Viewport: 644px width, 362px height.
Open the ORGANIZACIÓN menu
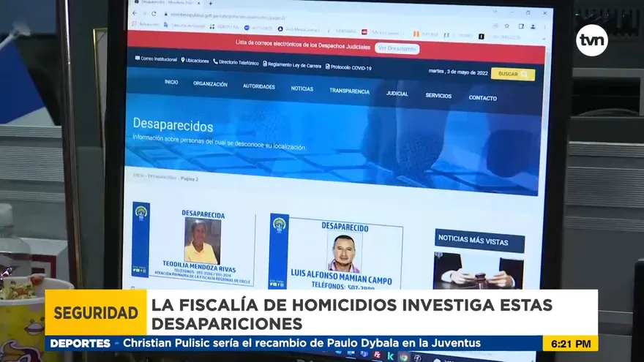click(x=210, y=84)
